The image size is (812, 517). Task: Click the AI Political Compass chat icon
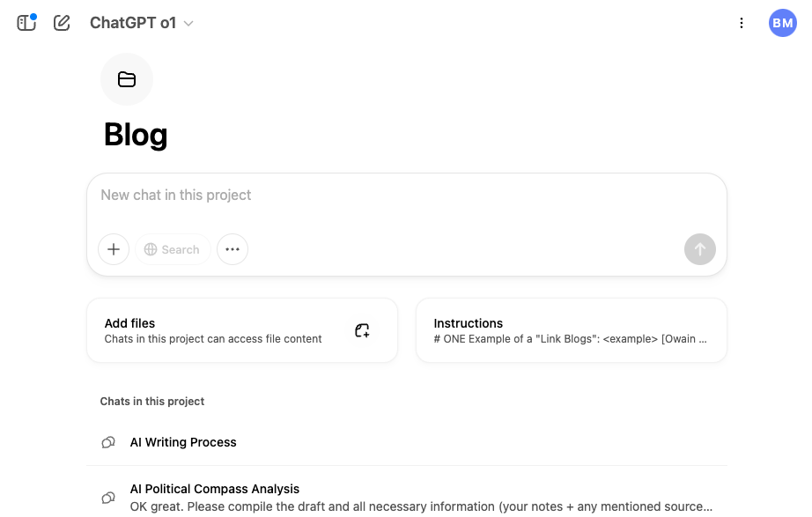pyautogui.click(x=108, y=498)
